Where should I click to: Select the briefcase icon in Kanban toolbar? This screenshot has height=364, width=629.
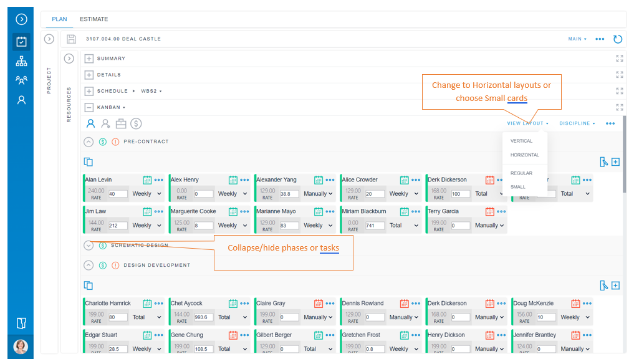point(121,123)
